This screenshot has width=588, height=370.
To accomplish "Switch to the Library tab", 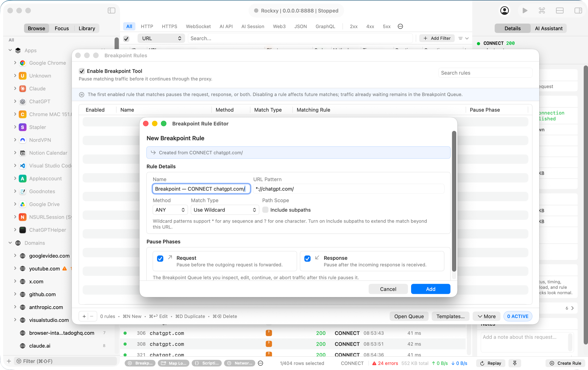I will pyautogui.click(x=87, y=28).
